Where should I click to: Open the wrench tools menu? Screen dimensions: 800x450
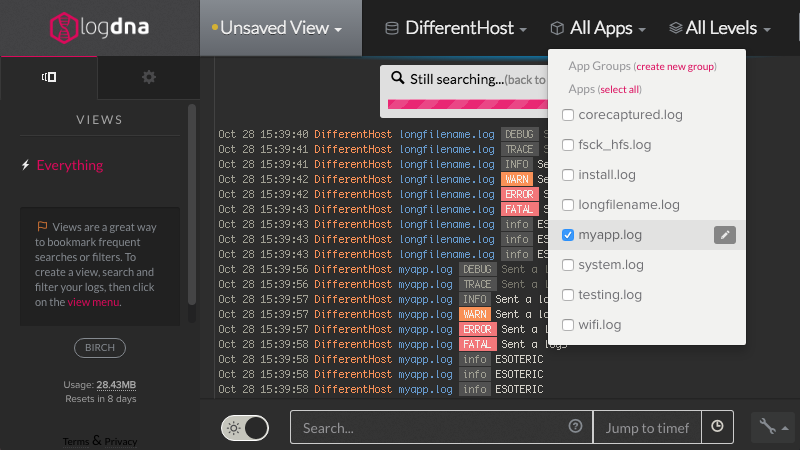pyautogui.click(x=773, y=427)
